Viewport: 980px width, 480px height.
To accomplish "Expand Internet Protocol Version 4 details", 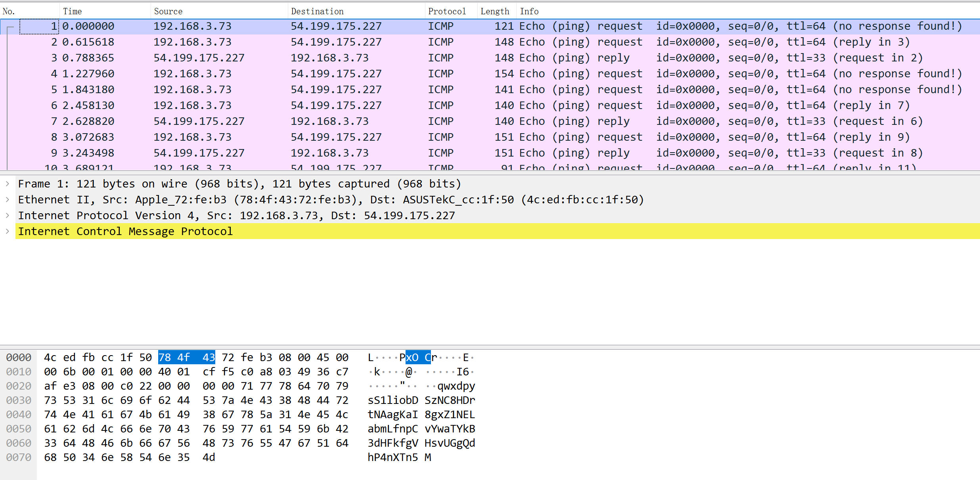I will click(7, 215).
